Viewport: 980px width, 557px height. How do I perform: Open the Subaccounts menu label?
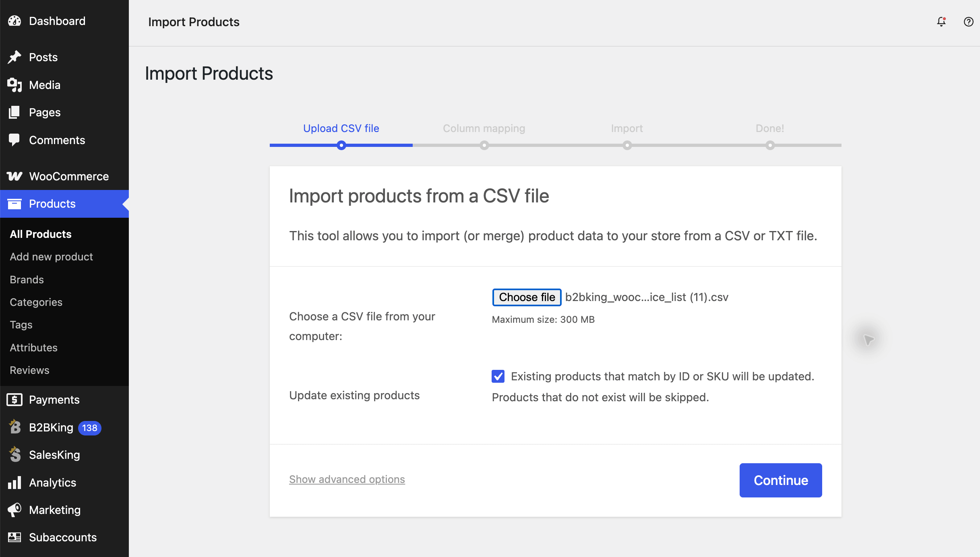[63, 537]
